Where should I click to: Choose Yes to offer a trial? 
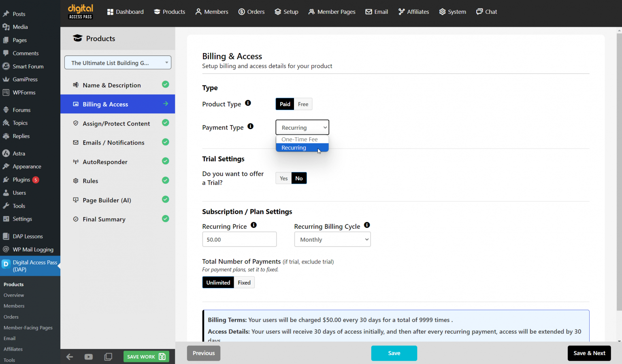tap(283, 178)
